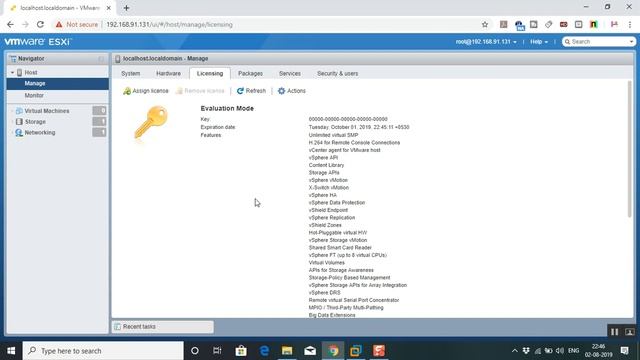Screen dimensions: 640x360
Task: Click the vSphere HA feature text
Action: pyautogui.click(x=322, y=195)
